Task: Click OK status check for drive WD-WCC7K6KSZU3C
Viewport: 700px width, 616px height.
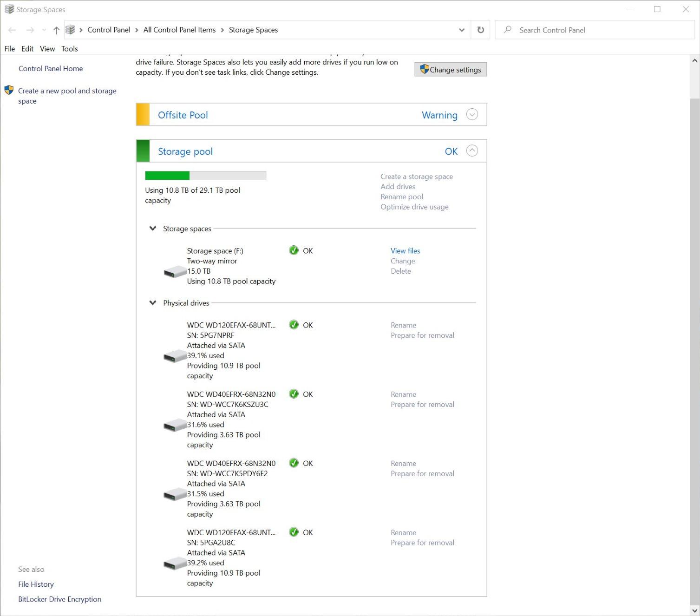Action: click(x=294, y=394)
